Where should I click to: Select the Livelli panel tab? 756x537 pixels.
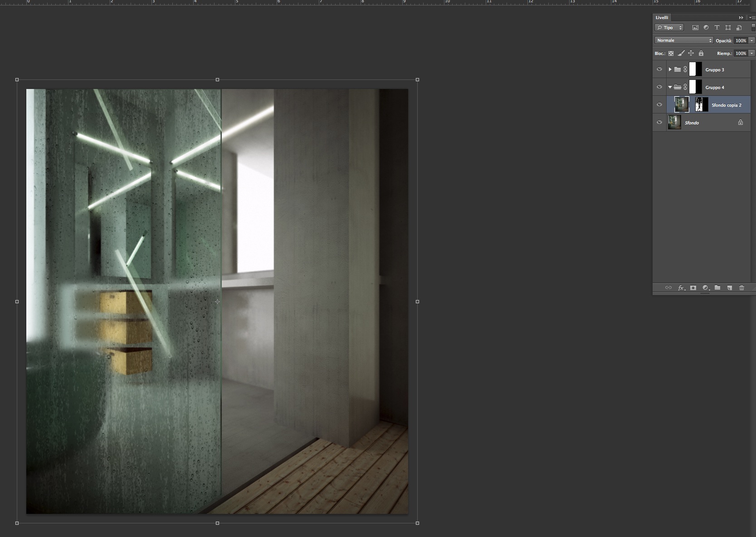tap(662, 17)
